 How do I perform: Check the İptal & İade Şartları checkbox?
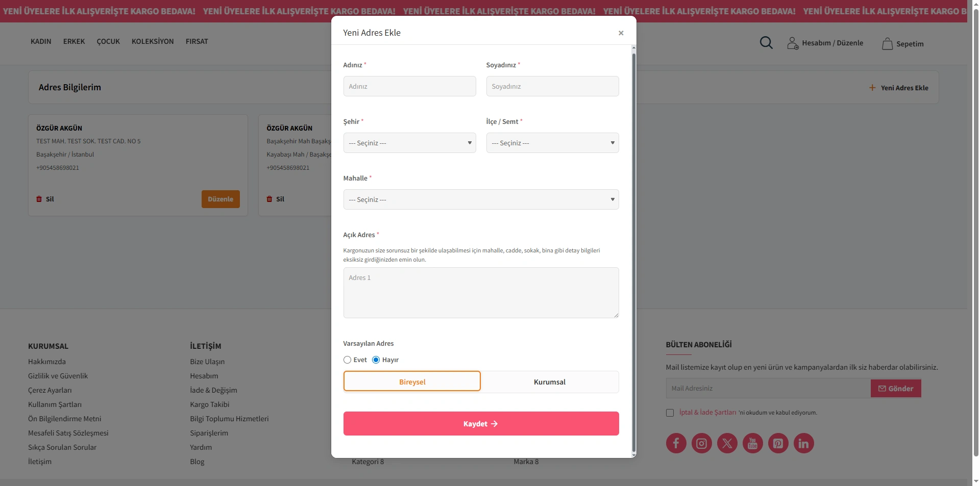[x=670, y=413]
